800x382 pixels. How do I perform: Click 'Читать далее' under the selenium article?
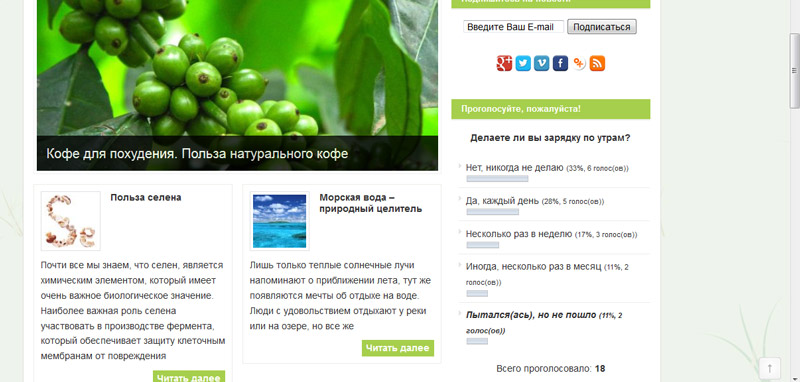[189, 377]
